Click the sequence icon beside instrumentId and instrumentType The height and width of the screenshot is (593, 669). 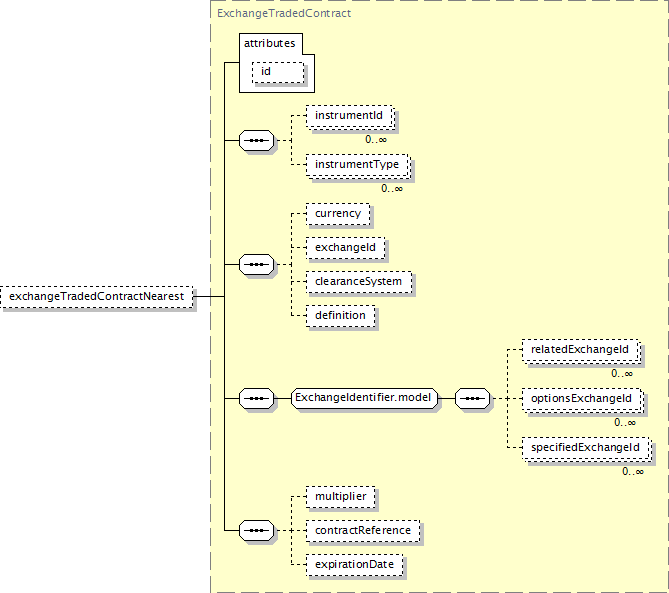pyautogui.click(x=258, y=141)
